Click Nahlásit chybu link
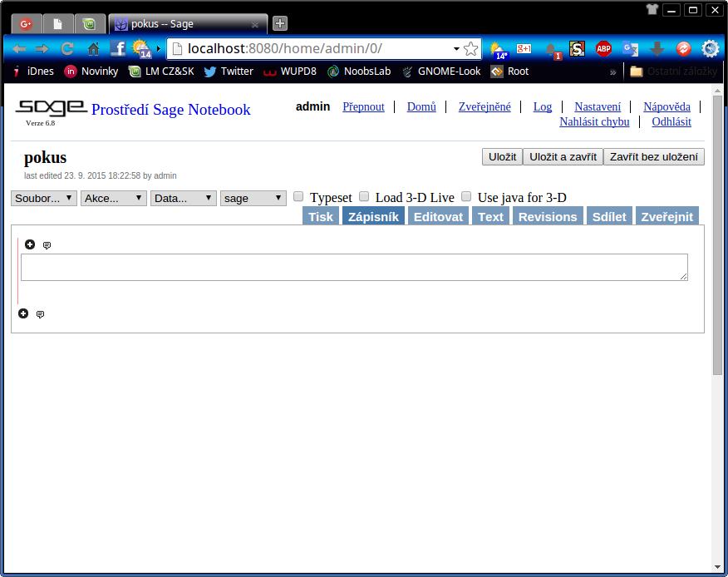Image resolution: width=728 pixels, height=577 pixels. tap(594, 121)
